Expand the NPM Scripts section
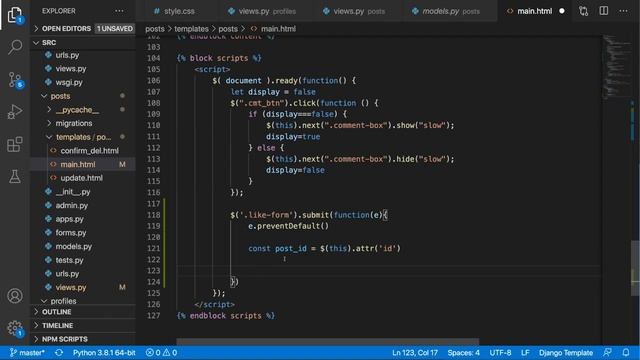This screenshot has width=640, height=360. tap(83, 339)
